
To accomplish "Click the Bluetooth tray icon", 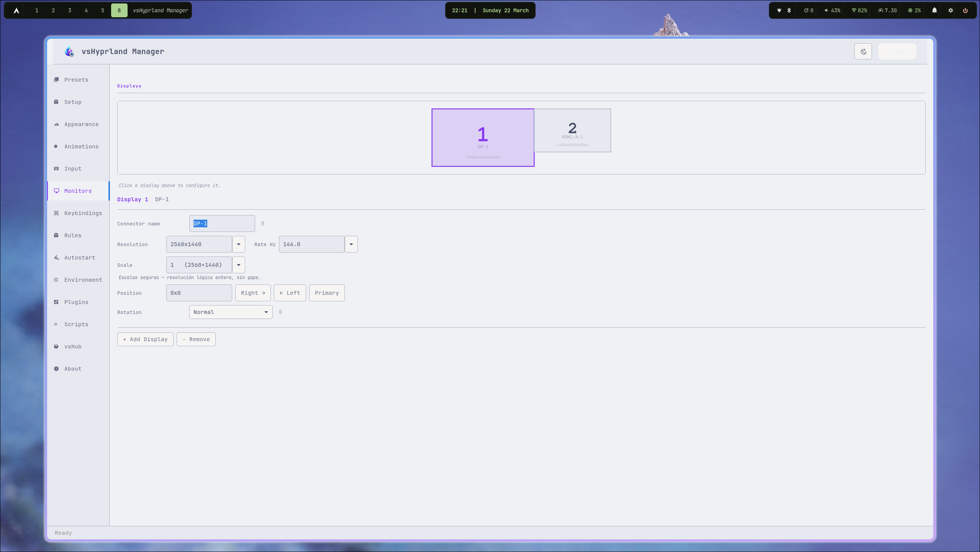I will pos(789,10).
